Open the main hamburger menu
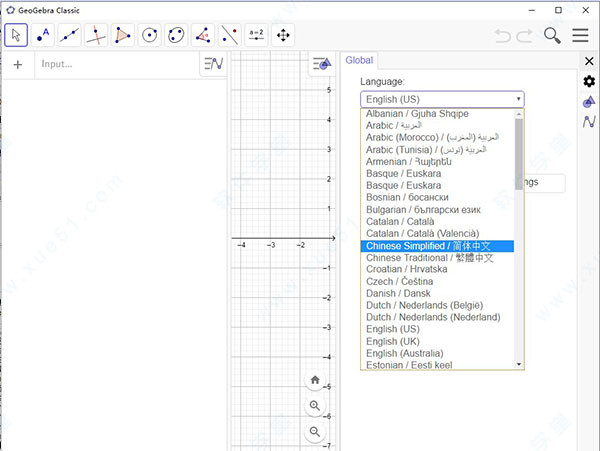This screenshot has width=600, height=451. (580, 35)
